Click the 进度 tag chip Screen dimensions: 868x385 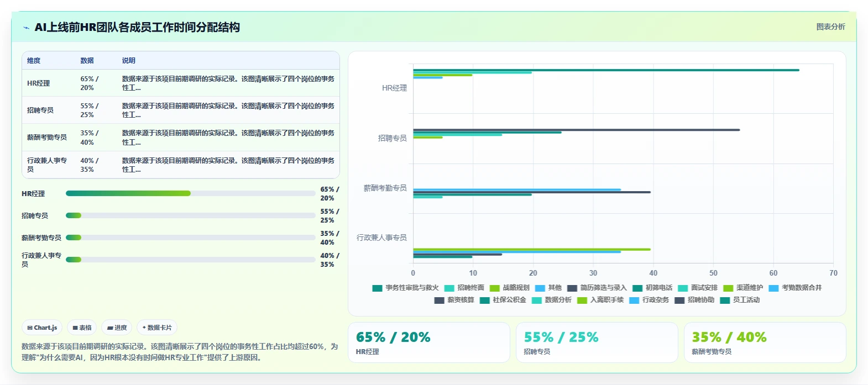click(x=117, y=328)
